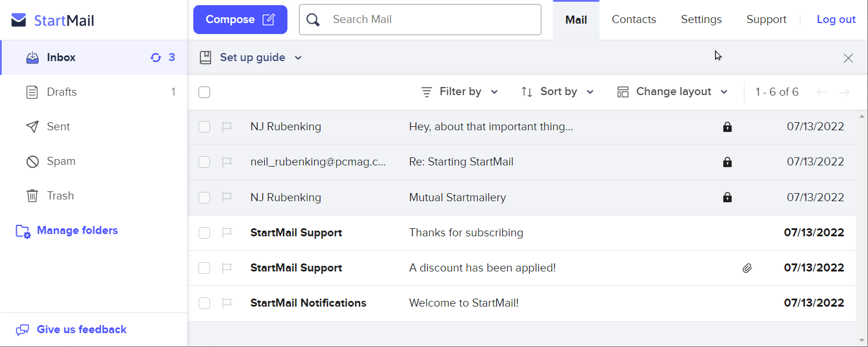Expand the Sort by options
Viewport: 868px width, 347px height.
(557, 91)
